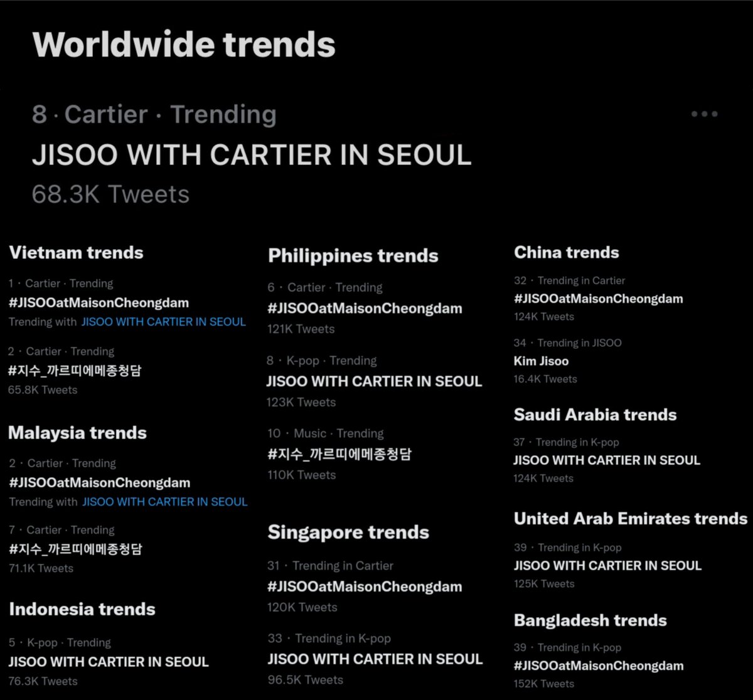Viewport: 753px width, 700px height.
Task: Click "31 · Trending in Cartier" label
Action: point(330,566)
